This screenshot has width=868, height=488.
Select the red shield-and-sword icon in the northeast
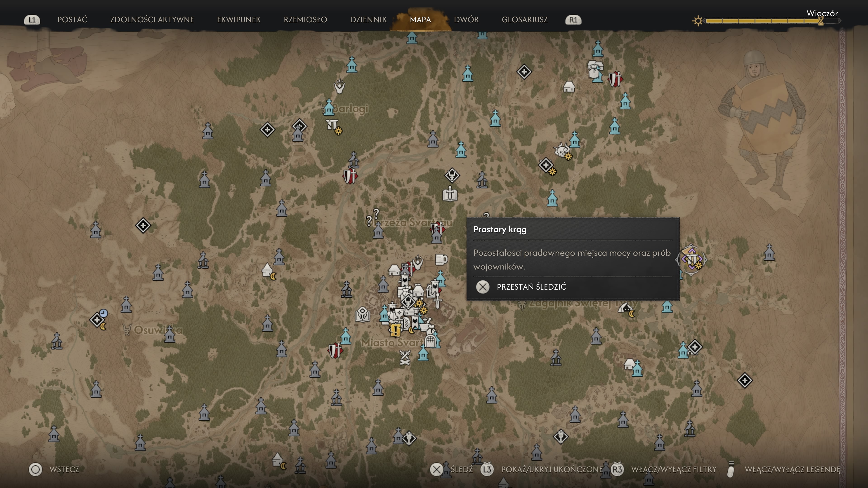point(615,79)
